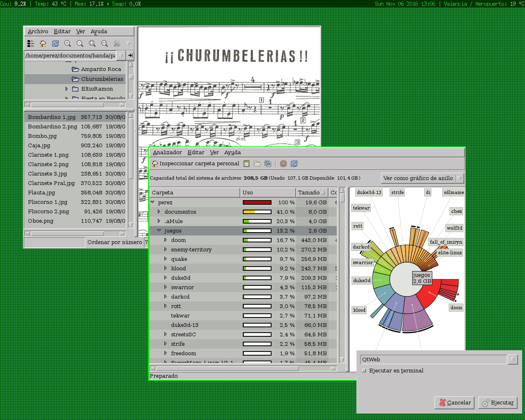Click the command input field showing QtWeb
Viewport: 525px width, 420px height.
pos(434,360)
